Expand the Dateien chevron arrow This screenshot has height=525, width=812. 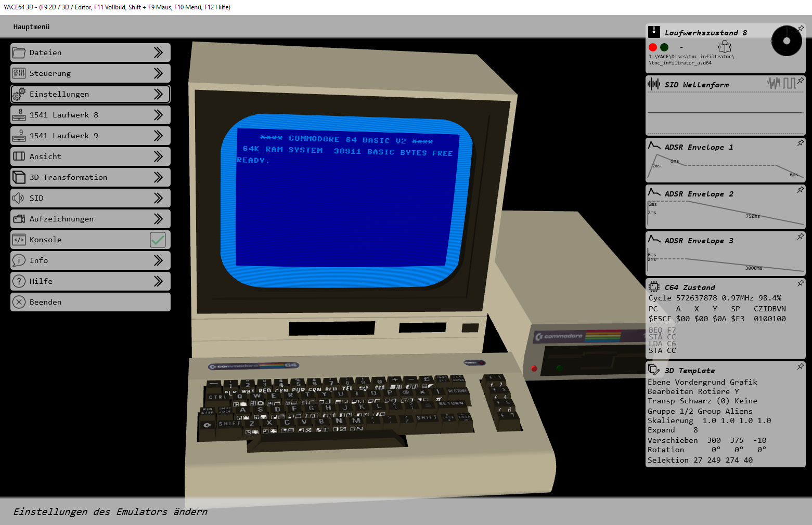tap(158, 52)
